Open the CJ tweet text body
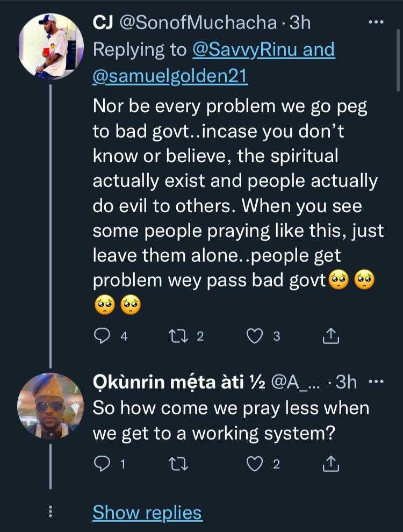This screenshot has width=403, height=532. [x=236, y=204]
